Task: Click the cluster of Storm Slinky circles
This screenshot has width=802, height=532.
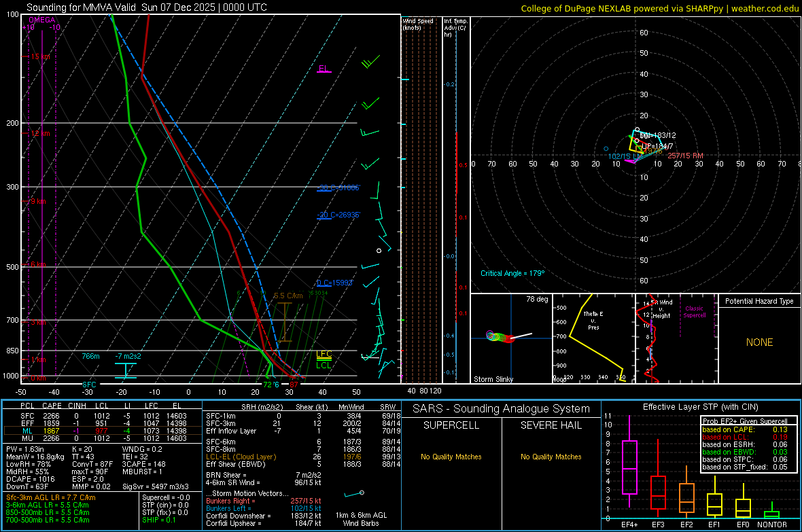Action: click(x=500, y=337)
